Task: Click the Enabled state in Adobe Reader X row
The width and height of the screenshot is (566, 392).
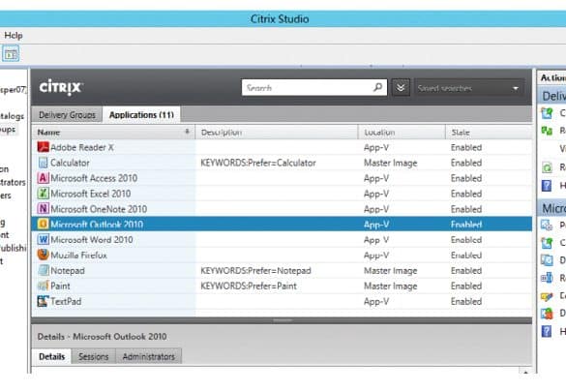Action: 466,147
